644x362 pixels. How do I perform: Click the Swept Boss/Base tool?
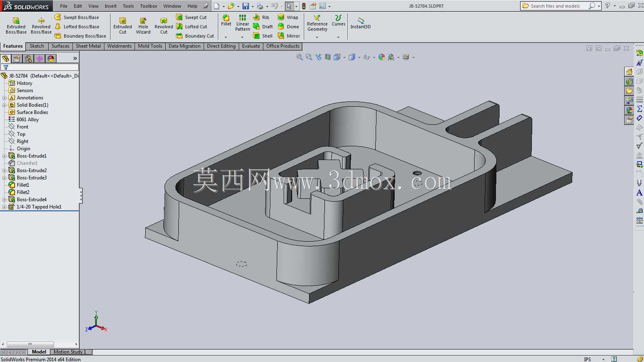77,17
